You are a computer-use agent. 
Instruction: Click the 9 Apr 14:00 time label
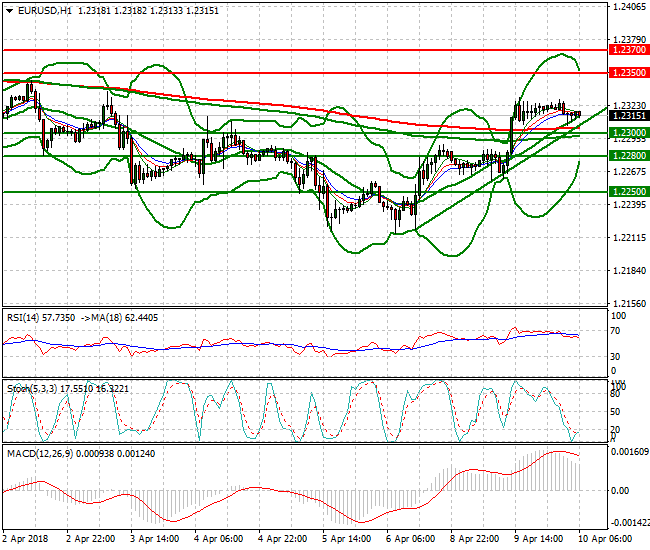tap(538, 539)
